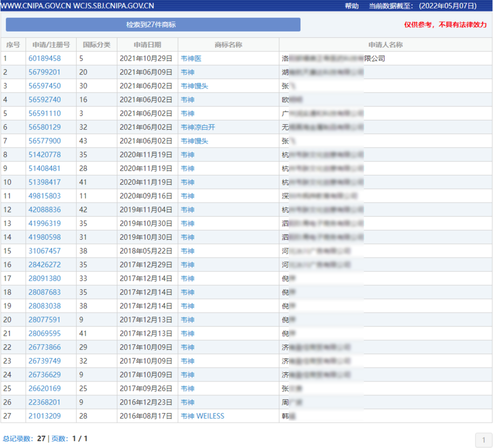Click the 申请/注册号 column header
This screenshot has height=448, width=493.
(x=51, y=45)
